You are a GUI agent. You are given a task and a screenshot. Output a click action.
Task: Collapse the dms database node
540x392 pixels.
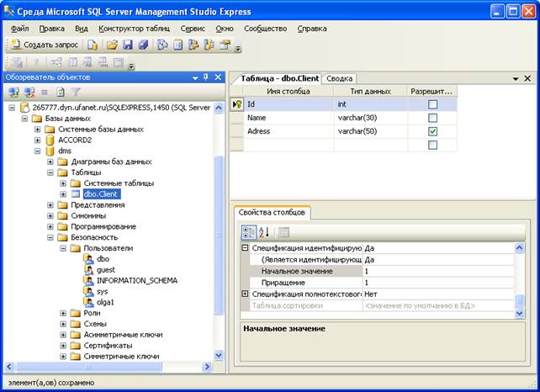click(37, 151)
